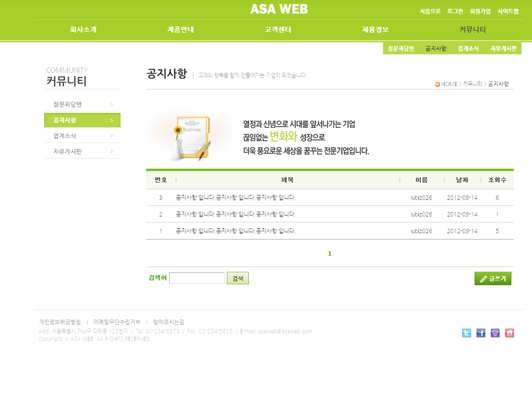The width and height of the screenshot is (532, 399).
Task: Click the orange HOME breadcrumb icon
Action: pyautogui.click(x=437, y=84)
